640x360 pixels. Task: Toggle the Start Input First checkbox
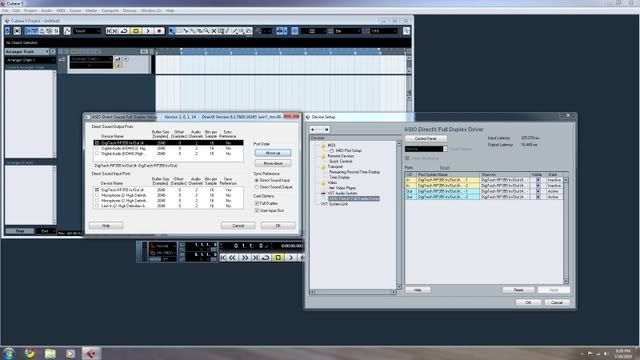[257, 210]
